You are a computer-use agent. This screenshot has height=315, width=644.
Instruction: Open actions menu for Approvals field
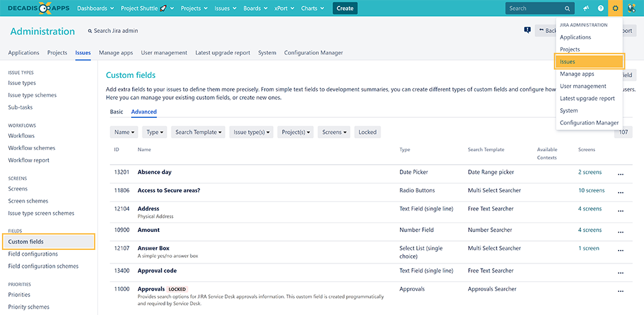[621, 291]
